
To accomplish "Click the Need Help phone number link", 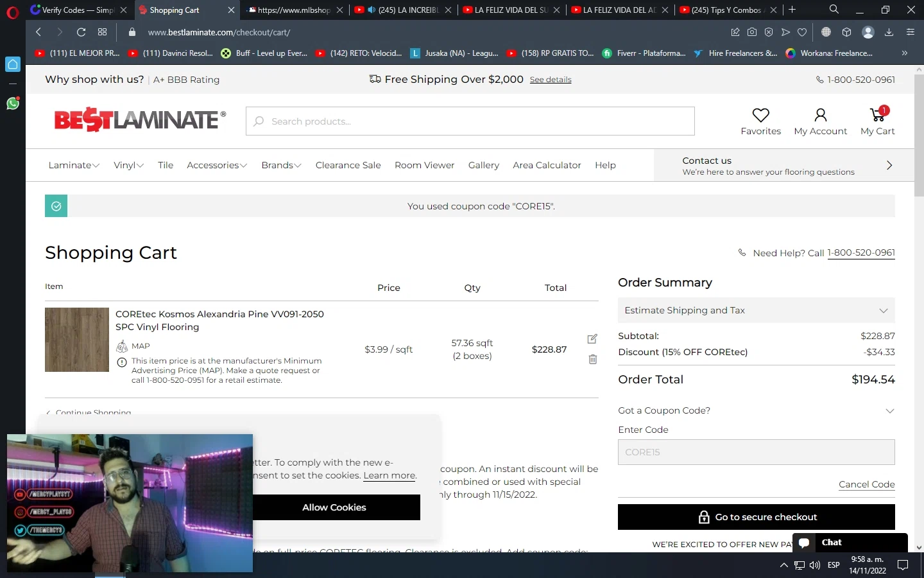I will [861, 252].
